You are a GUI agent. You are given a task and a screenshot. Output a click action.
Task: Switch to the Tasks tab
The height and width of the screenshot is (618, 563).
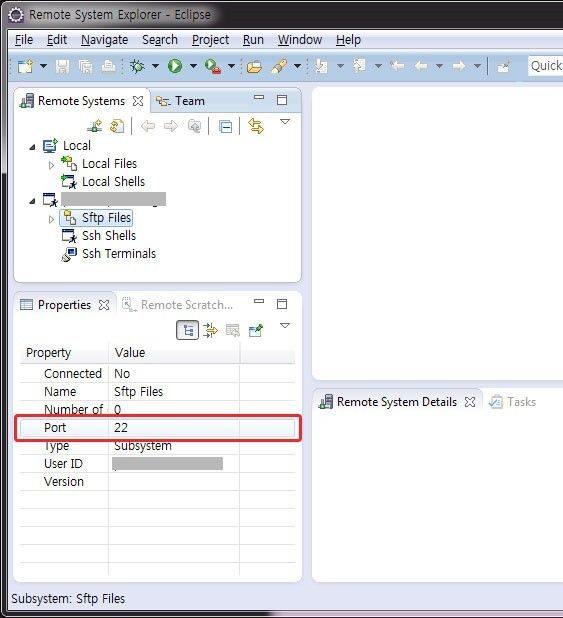pyautogui.click(x=513, y=402)
